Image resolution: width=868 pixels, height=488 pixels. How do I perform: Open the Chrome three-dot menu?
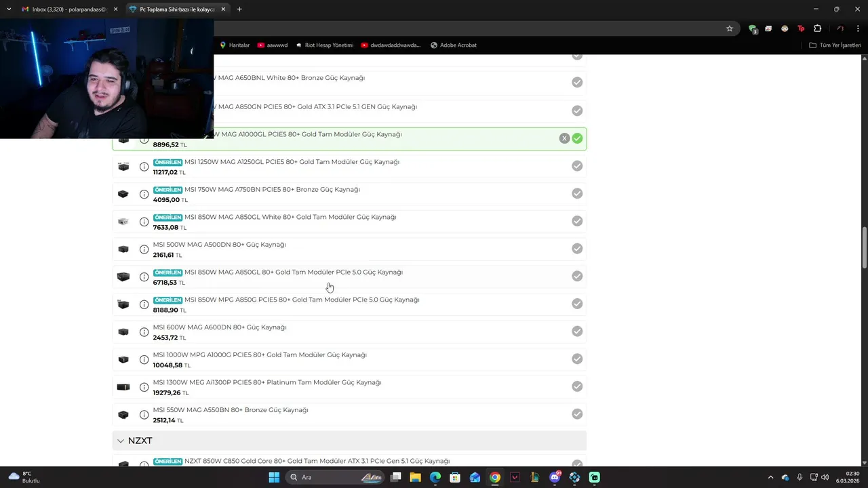857,28
